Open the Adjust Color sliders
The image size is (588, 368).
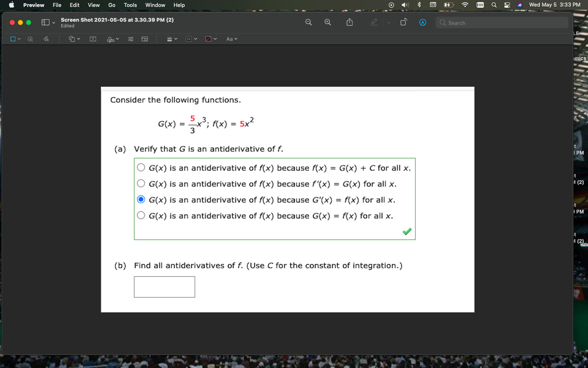tap(131, 39)
